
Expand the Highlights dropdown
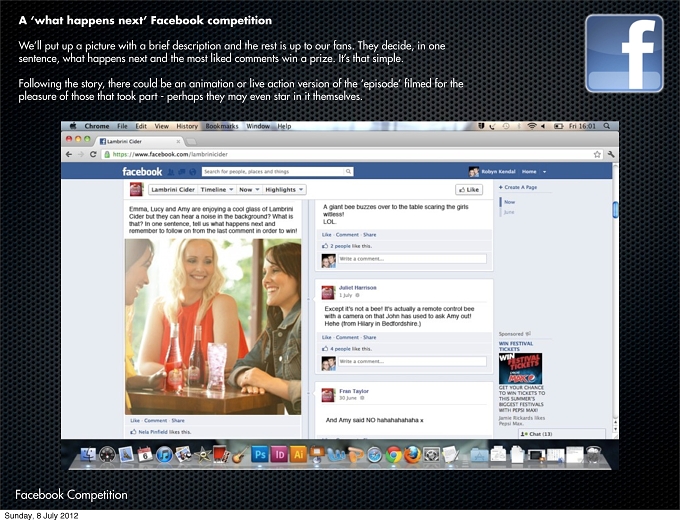click(284, 190)
